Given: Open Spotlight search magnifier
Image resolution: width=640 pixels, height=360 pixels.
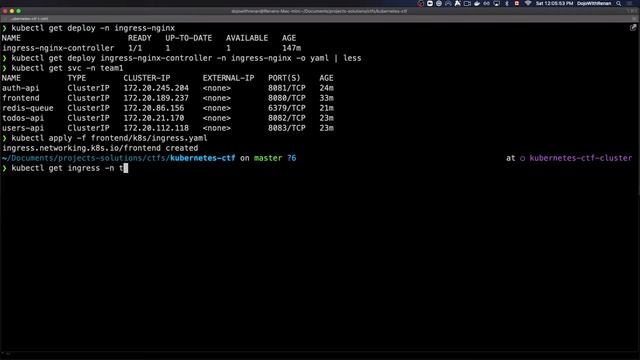Looking at the screenshot, I should point(619,3).
